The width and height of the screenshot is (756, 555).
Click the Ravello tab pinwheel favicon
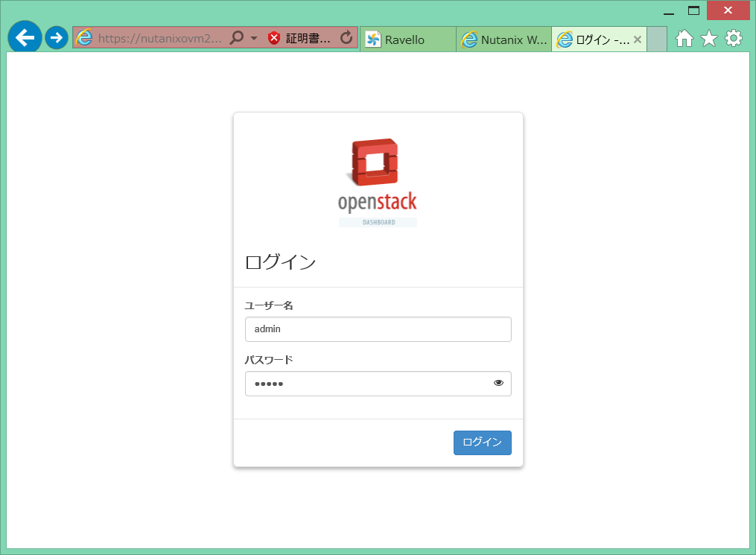[x=372, y=39]
